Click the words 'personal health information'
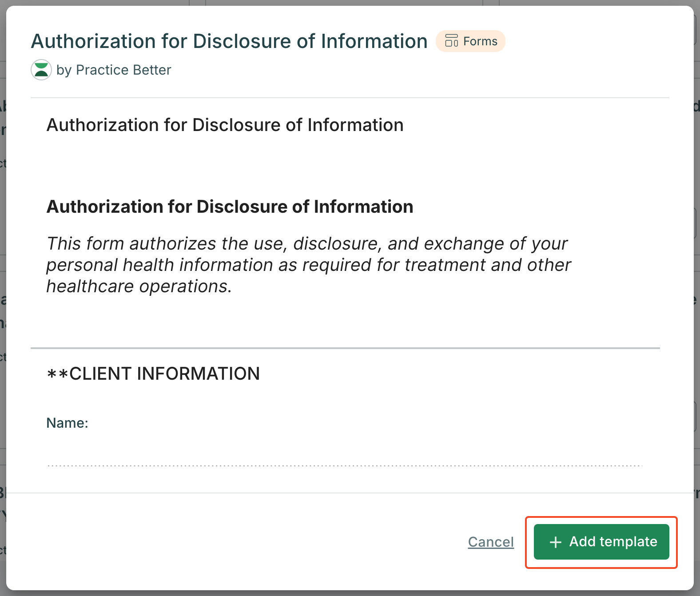 tap(160, 265)
